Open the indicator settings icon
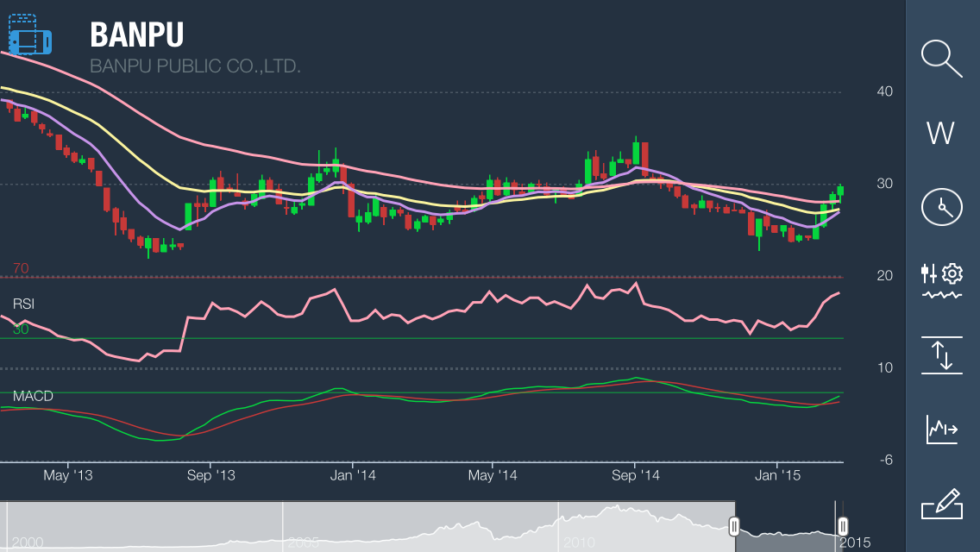980x552 pixels. [x=941, y=280]
